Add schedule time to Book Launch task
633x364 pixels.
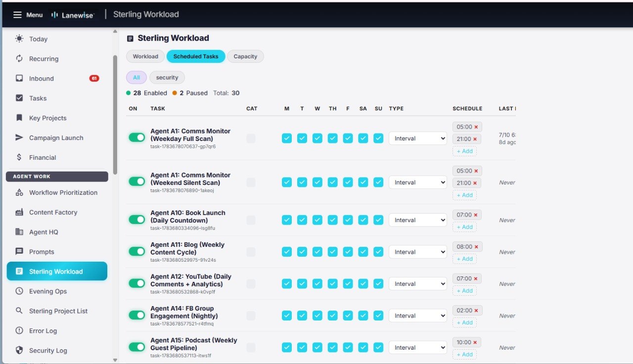(x=464, y=227)
